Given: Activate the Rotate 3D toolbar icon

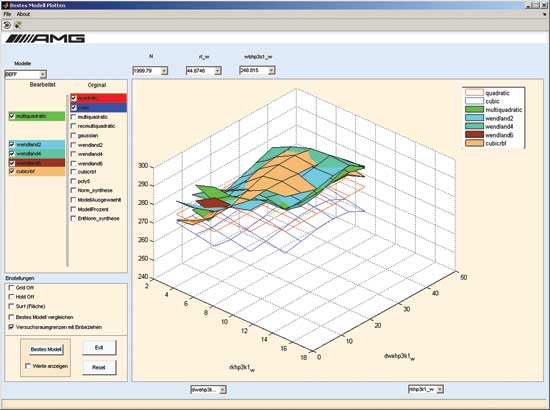Looking at the screenshot, I should tap(7, 25).
